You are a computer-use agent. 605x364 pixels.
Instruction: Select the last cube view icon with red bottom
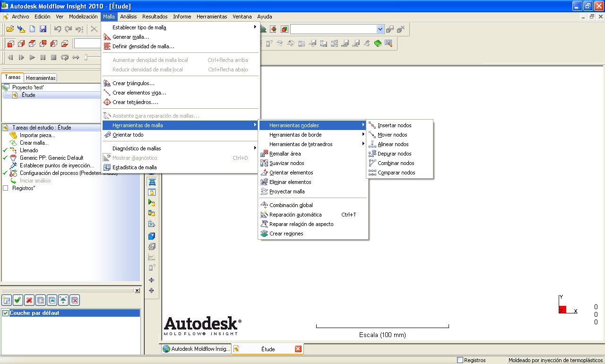[x=65, y=43]
